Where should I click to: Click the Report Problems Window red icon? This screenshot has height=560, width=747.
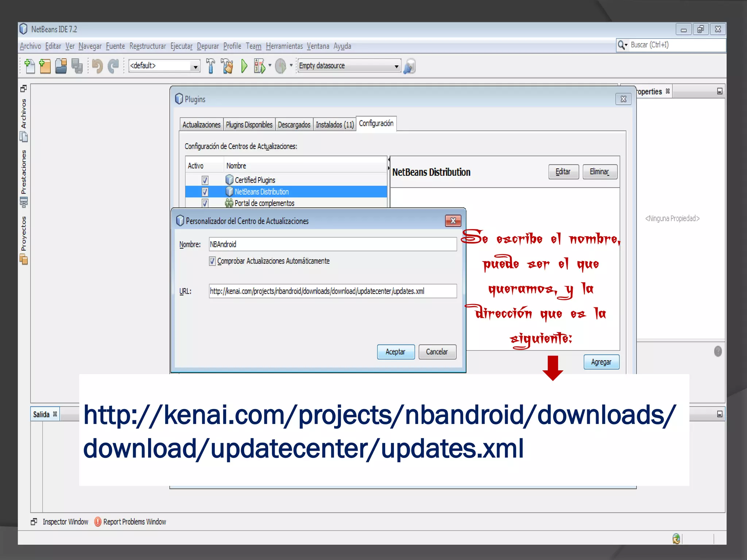pyautogui.click(x=98, y=522)
